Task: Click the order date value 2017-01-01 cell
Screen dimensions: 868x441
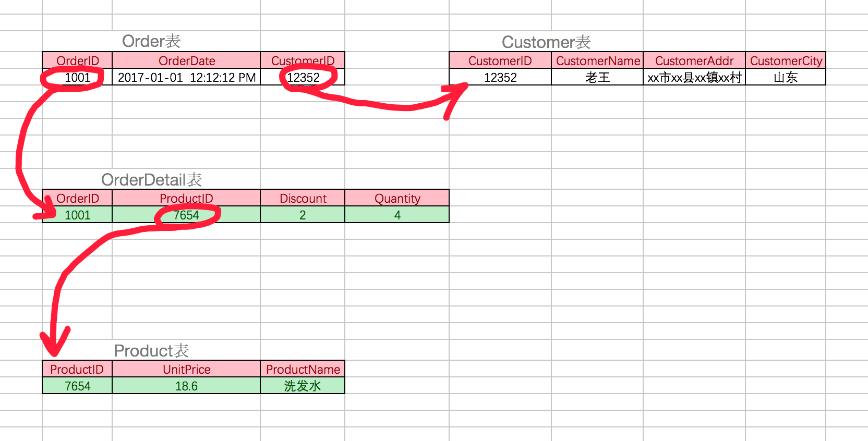Action: (186, 78)
